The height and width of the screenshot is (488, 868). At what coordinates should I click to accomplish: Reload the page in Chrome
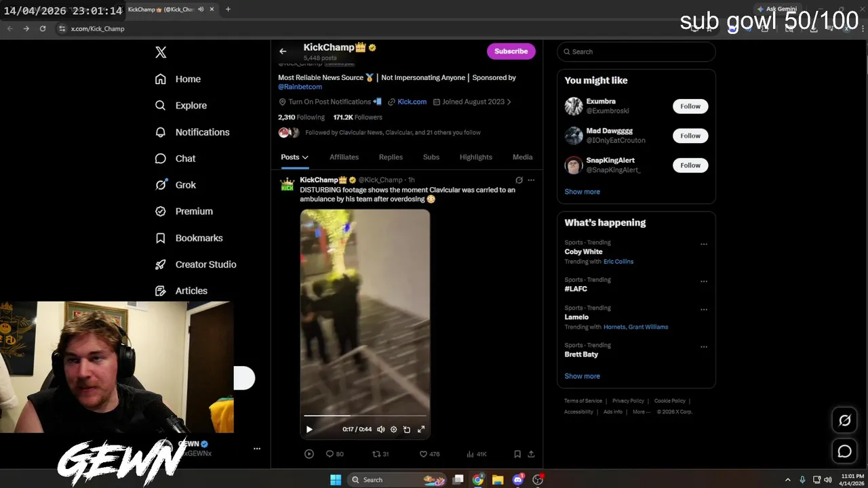[x=43, y=28]
